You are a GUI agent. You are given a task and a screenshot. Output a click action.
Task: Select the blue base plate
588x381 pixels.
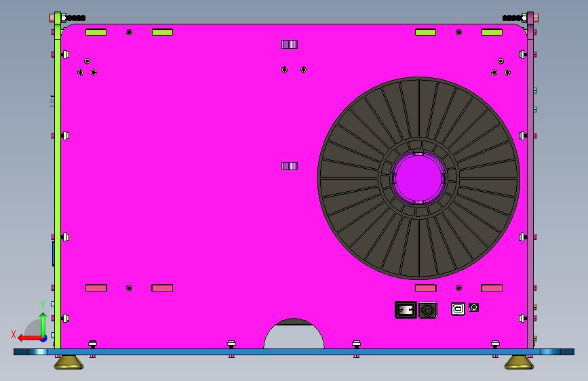click(x=294, y=352)
